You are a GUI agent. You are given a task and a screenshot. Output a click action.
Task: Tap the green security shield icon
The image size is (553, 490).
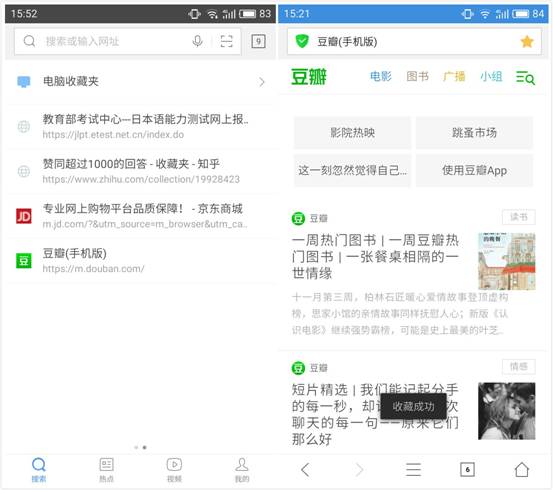(302, 42)
